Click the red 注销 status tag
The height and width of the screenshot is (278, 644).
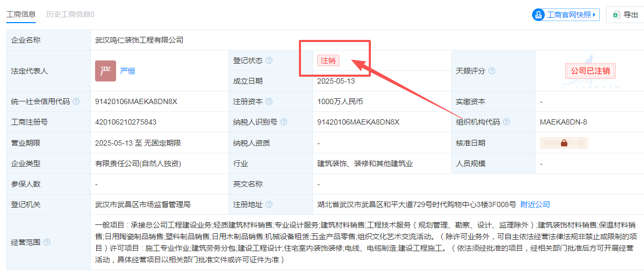click(x=328, y=60)
